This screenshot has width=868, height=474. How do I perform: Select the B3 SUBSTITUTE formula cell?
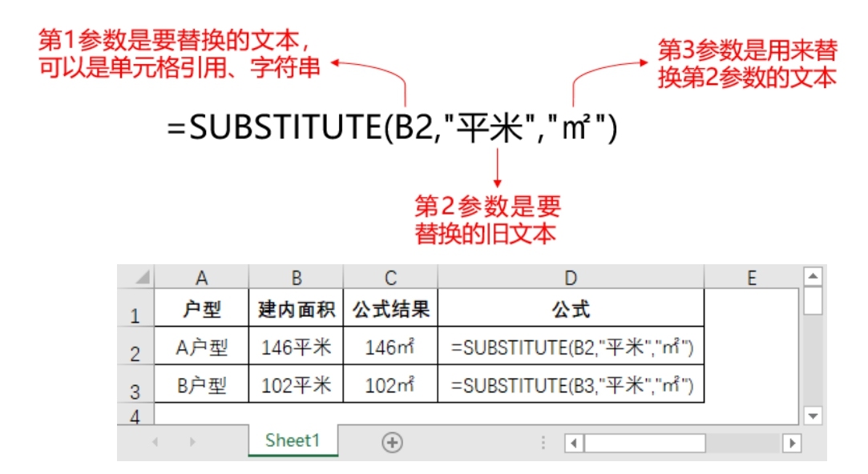click(x=571, y=384)
